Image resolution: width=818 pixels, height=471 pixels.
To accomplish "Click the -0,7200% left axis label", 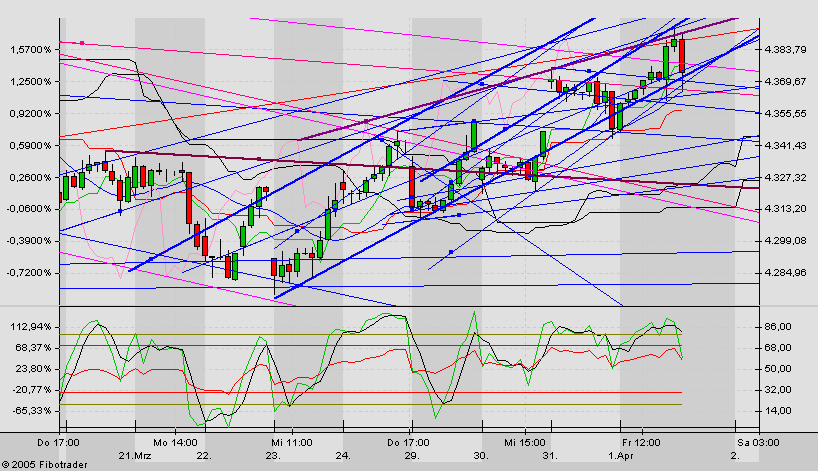I will [29, 273].
